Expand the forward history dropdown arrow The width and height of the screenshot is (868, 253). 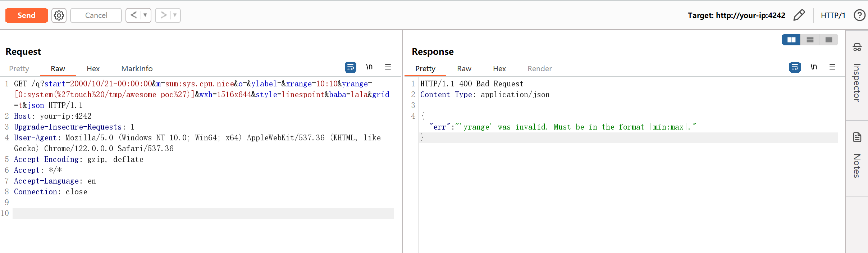[x=175, y=15]
